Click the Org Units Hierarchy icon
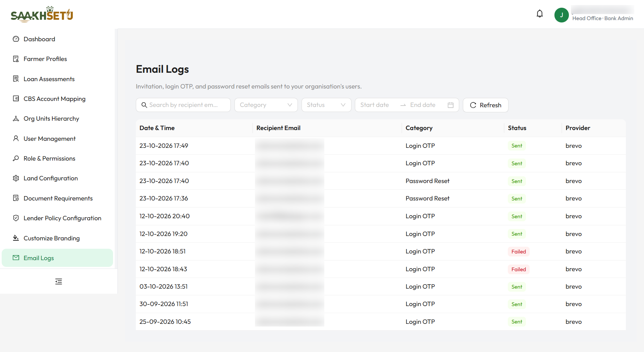This screenshot has height=352, width=644. [x=16, y=119]
